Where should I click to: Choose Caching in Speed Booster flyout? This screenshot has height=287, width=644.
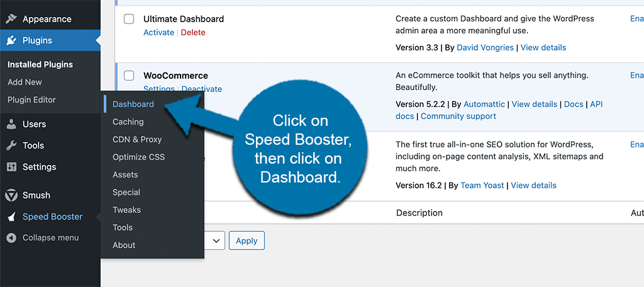tap(128, 121)
